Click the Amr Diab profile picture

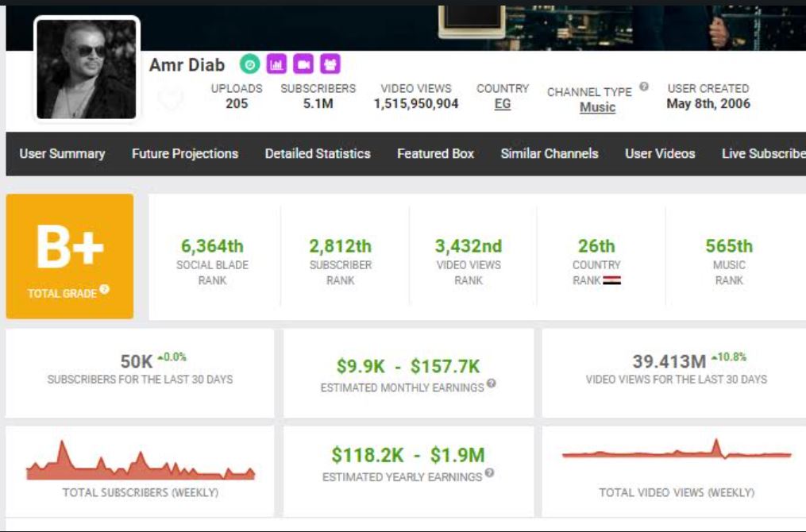click(x=87, y=70)
